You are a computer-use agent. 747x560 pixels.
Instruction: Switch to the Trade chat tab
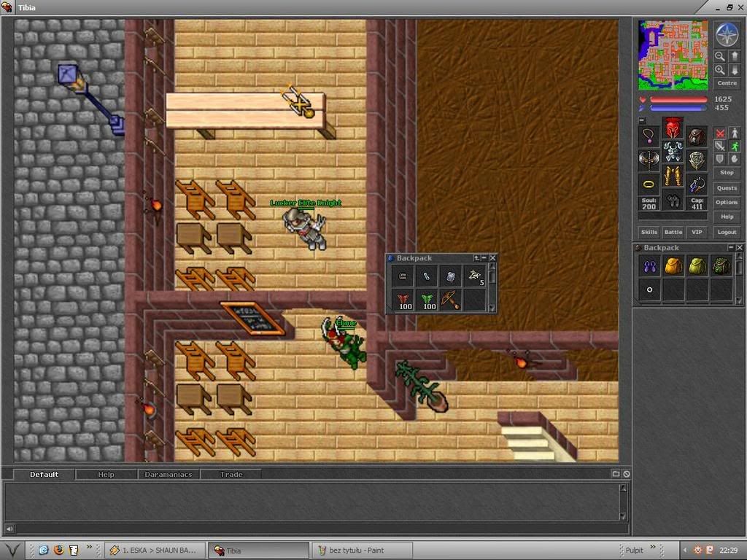click(231, 474)
